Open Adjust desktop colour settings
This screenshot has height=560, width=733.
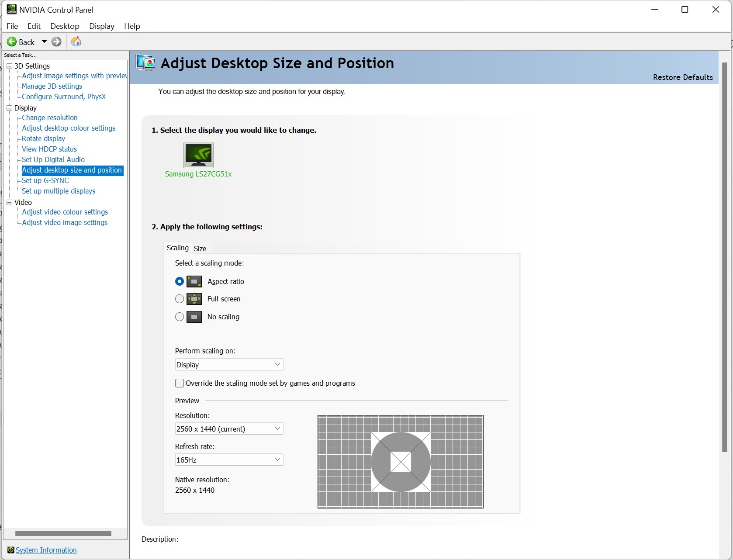tap(69, 128)
